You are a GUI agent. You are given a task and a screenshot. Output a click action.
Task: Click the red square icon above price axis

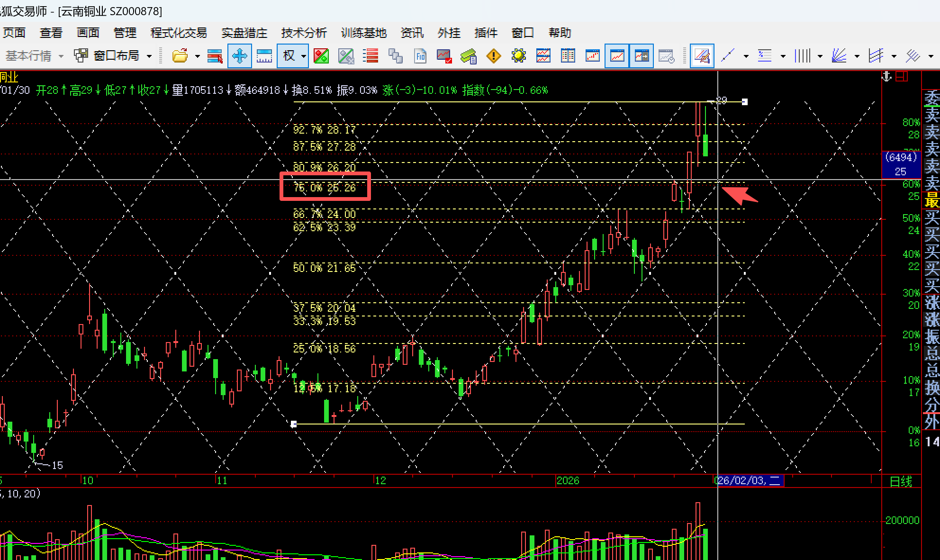coord(902,77)
